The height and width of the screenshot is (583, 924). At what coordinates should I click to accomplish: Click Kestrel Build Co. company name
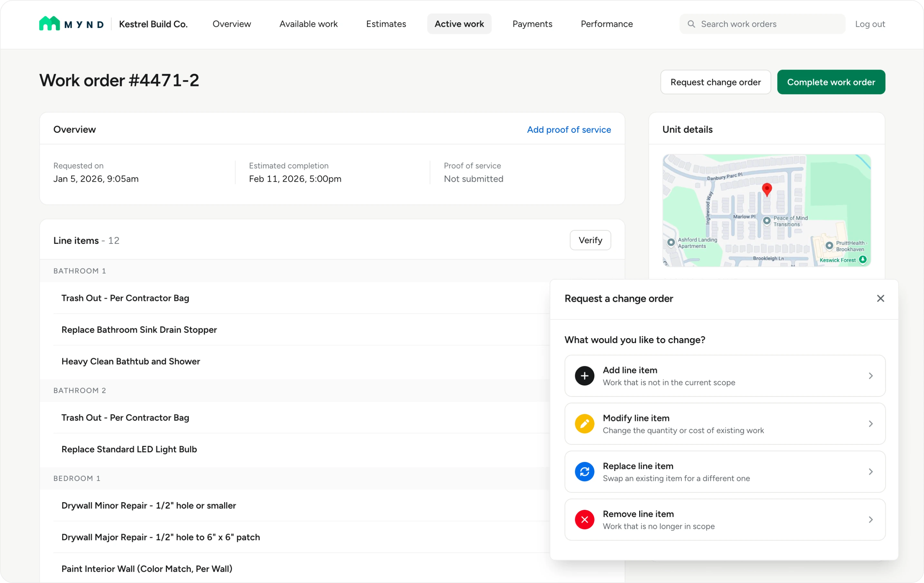(153, 24)
